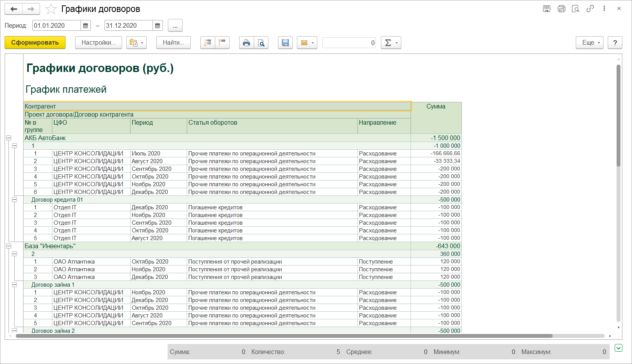The height and width of the screenshot is (364, 632).
Task: Go back with the left arrow button
Action: point(13,9)
